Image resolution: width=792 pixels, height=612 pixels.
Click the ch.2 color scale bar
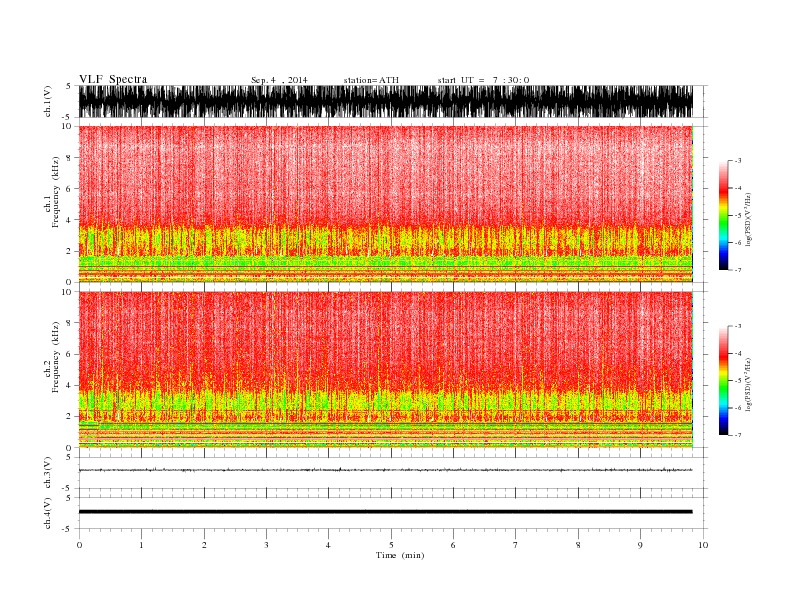coord(723,380)
